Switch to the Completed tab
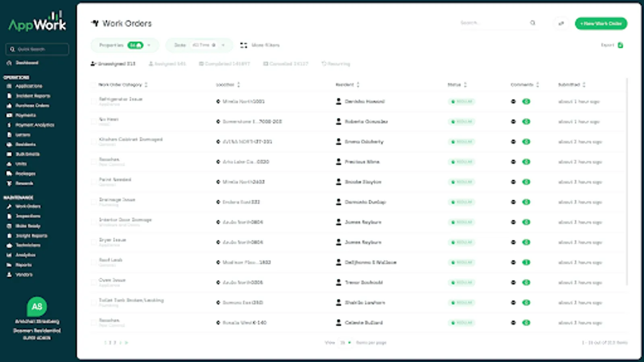Viewport: 644px width, 362px height. pyautogui.click(x=224, y=64)
